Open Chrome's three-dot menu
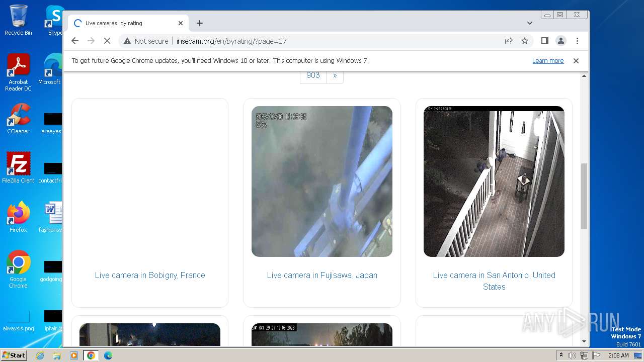 (577, 41)
